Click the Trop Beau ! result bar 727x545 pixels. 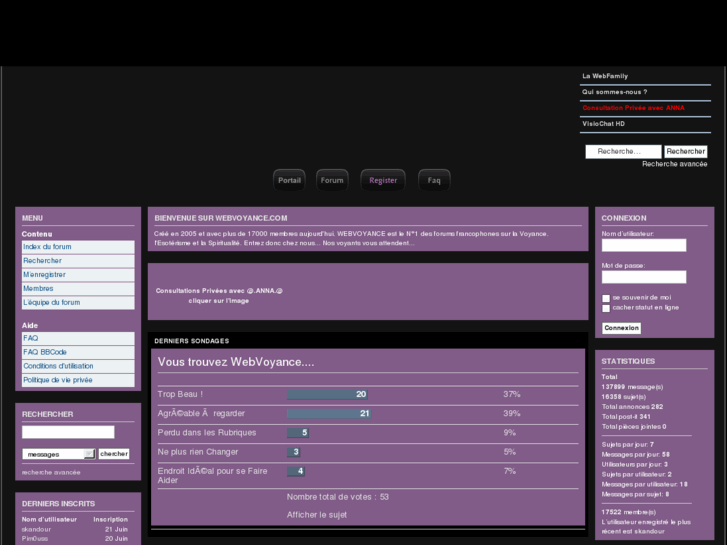(x=327, y=394)
